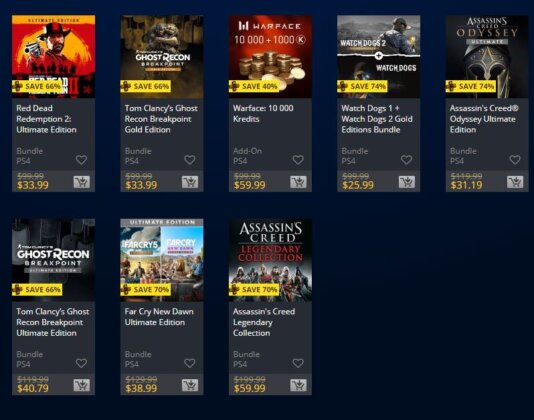Screen dimensions: 534x420
Task: Add Red Dead Redemption 2 to cart
Action: pos(82,182)
